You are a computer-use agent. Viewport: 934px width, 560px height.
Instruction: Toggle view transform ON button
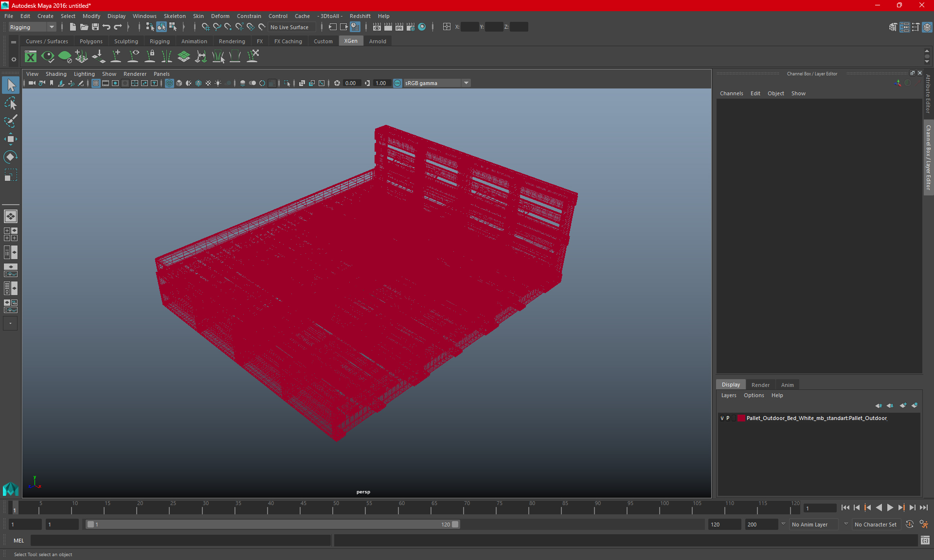coord(397,83)
